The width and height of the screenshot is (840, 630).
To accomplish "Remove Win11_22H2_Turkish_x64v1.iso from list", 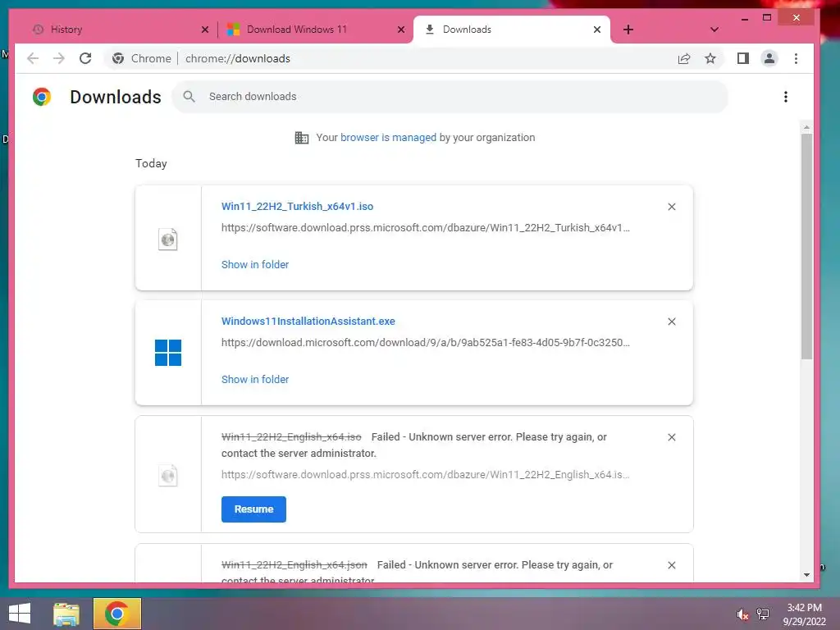I will 672,207.
